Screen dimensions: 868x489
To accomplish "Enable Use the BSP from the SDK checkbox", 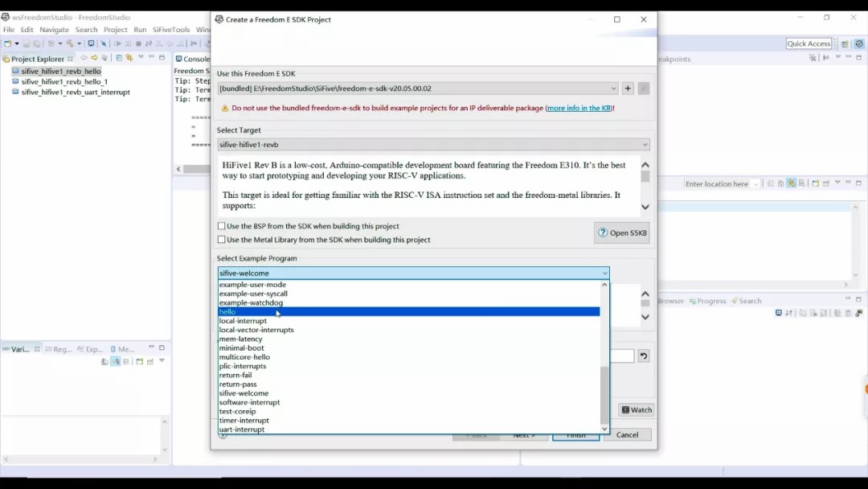I will 222,226.
